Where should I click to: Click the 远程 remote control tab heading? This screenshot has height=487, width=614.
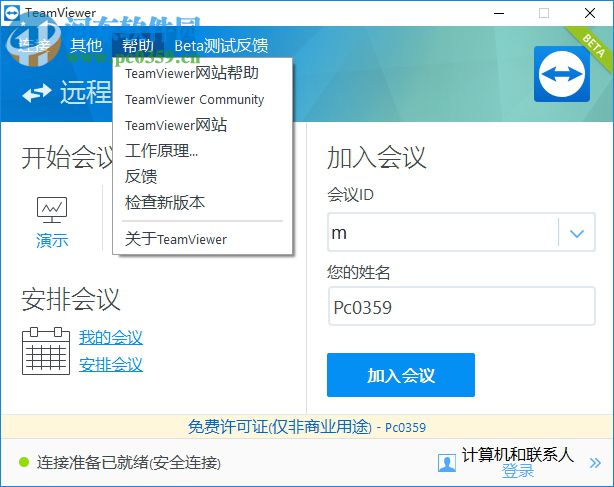point(86,92)
